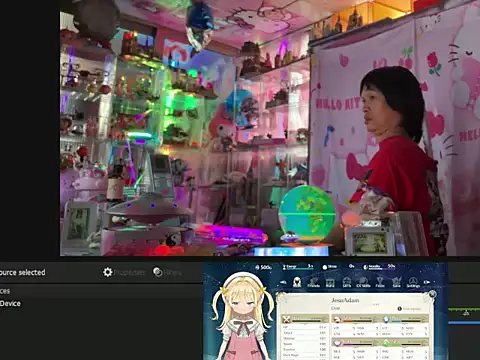
Task: Click the game menu left arrow
Action: 283,282
